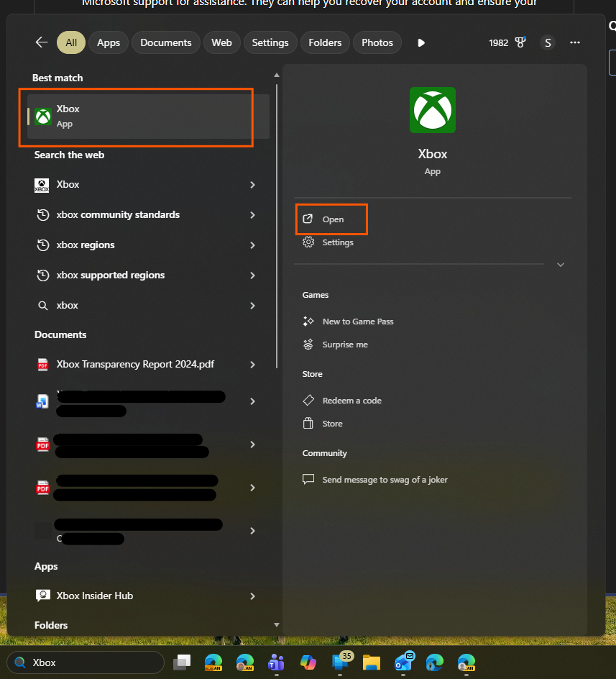Screen dimensions: 616x679
Task: Switch to the Folders filter tab
Action: 325,42
